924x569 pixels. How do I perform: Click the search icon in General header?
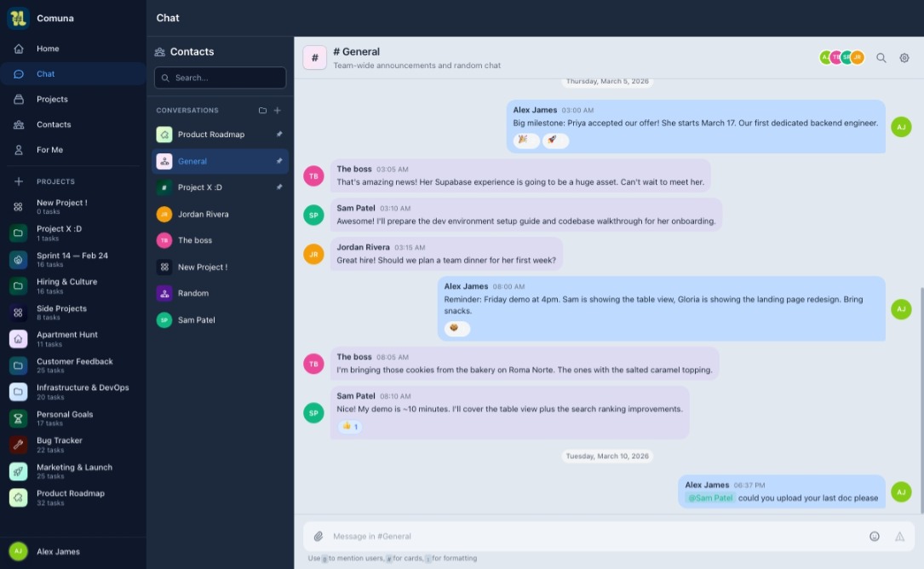click(x=881, y=58)
